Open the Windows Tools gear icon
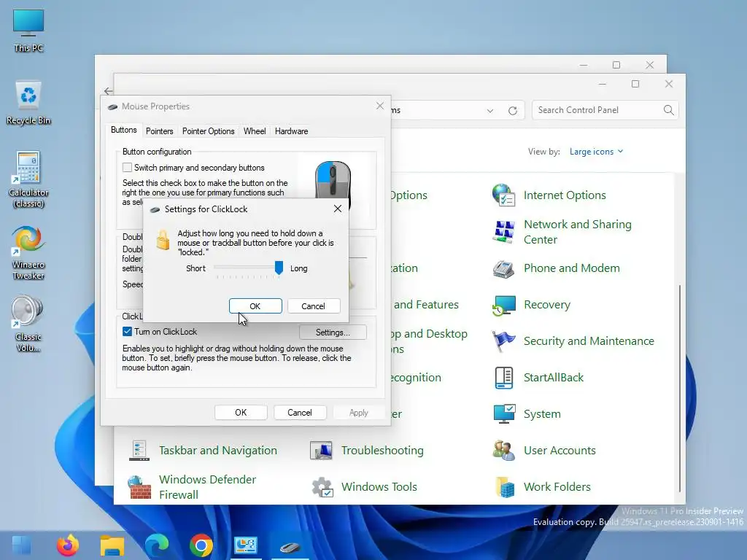Screen dimensions: 747x560 coord(322,487)
